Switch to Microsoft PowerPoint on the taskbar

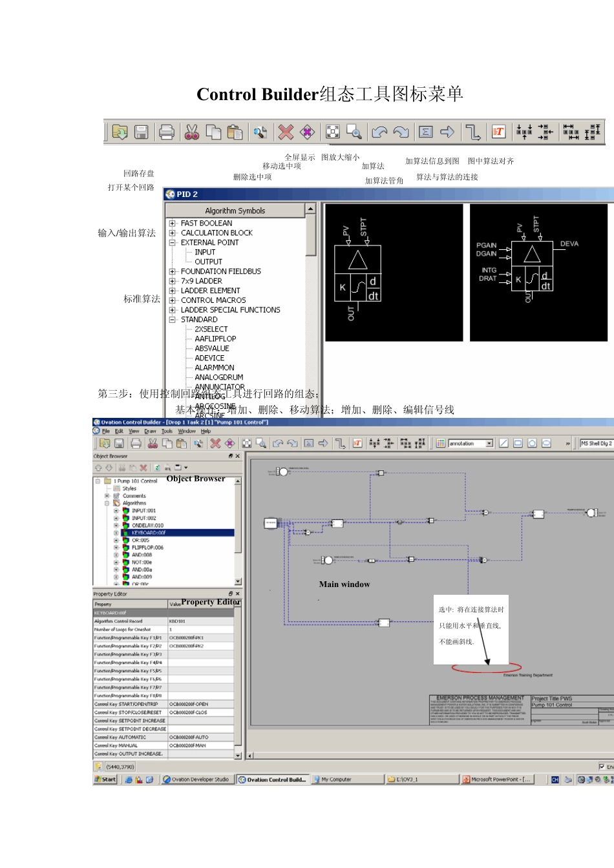point(497,780)
